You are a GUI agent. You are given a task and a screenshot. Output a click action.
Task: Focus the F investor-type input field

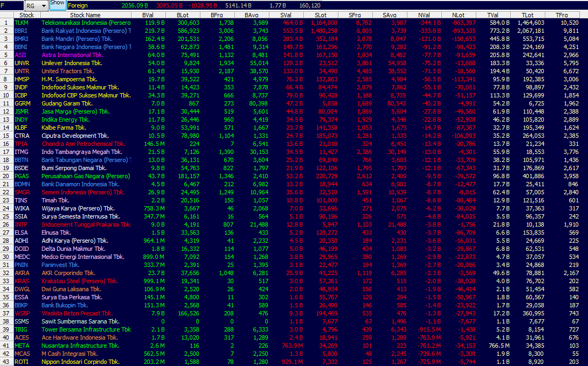[12, 5]
